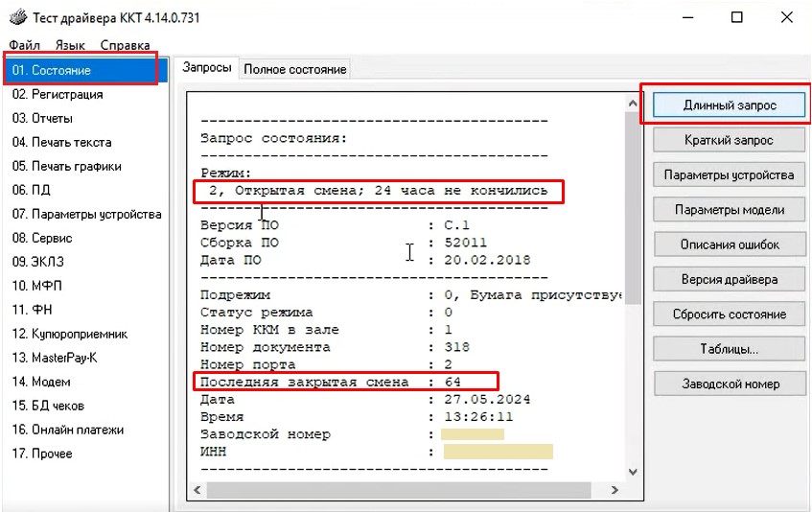
Task: Show Описания ошибок
Action: point(730,244)
